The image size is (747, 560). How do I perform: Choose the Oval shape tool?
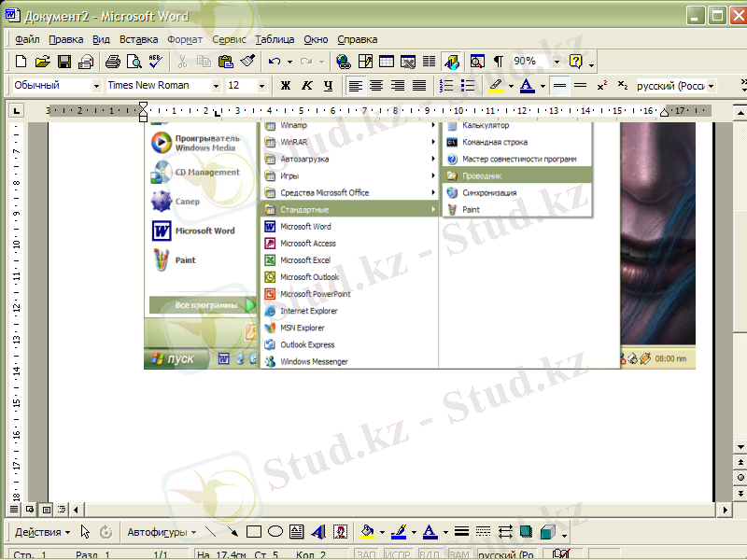coord(275,531)
